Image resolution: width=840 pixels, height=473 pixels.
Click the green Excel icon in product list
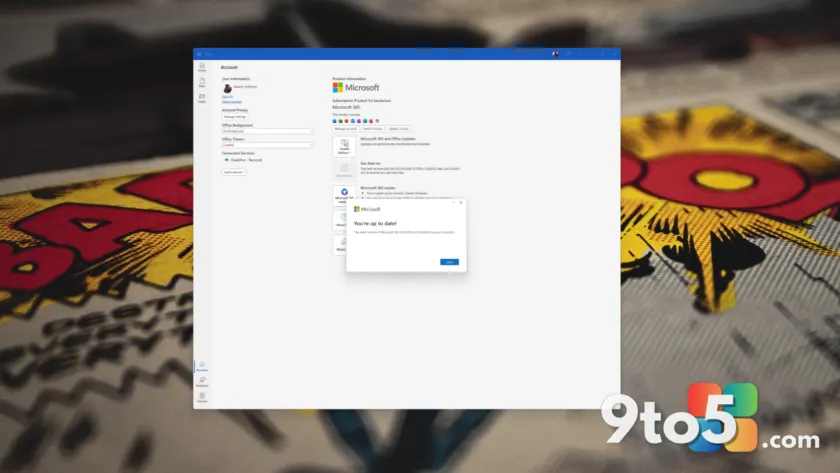click(x=341, y=121)
